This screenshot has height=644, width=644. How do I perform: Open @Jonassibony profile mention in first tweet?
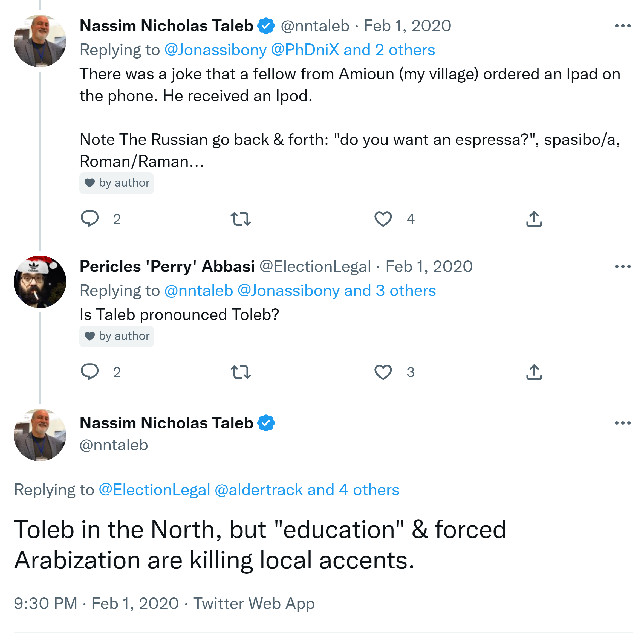point(215,50)
